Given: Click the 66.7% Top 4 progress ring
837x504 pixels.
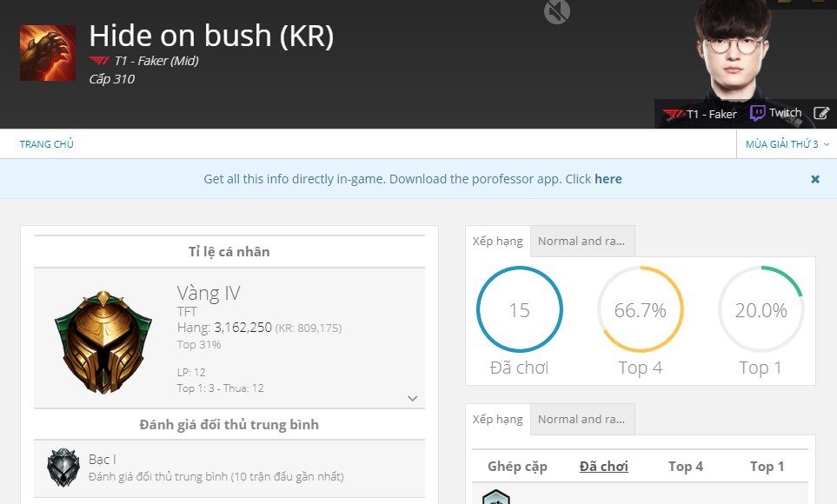Looking at the screenshot, I should [640, 309].
